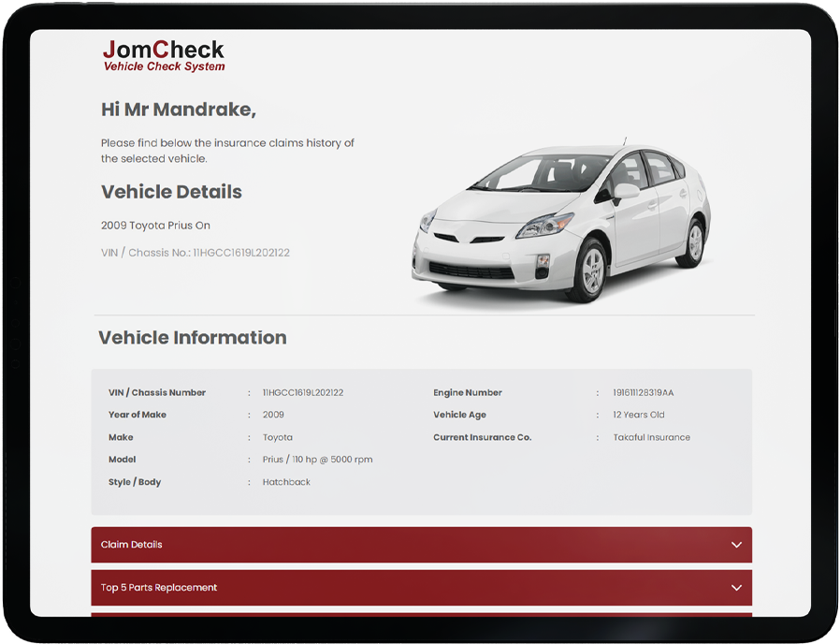This screenshot has height=644, width=840.
Task: Select the Make value 'Toyota'
Action: [x=278, y=437]
